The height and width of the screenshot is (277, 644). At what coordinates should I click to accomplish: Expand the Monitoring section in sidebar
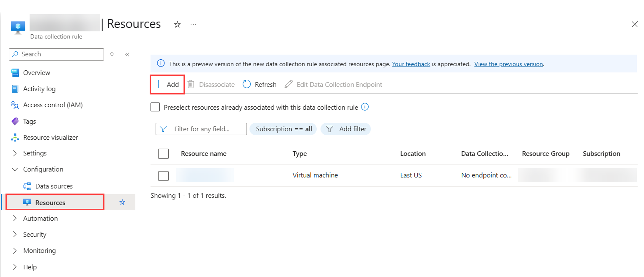pos(15,251)
